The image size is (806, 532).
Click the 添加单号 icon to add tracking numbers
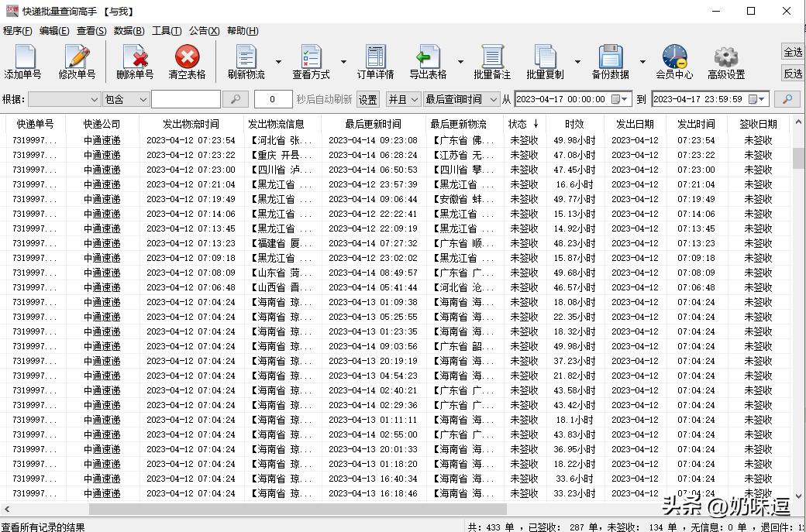click(24, 60)
